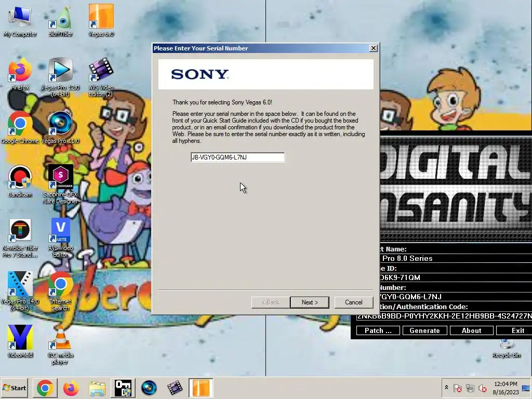Click the keygen machine ID field

(x=456, y=277)
